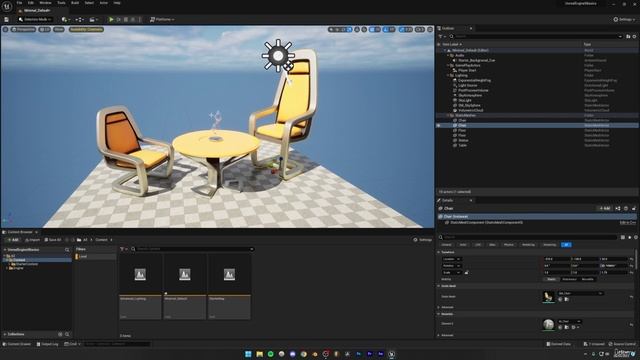Open the Lit view mode dropdown
640x360 pixels.
click(x=44, y=29)
